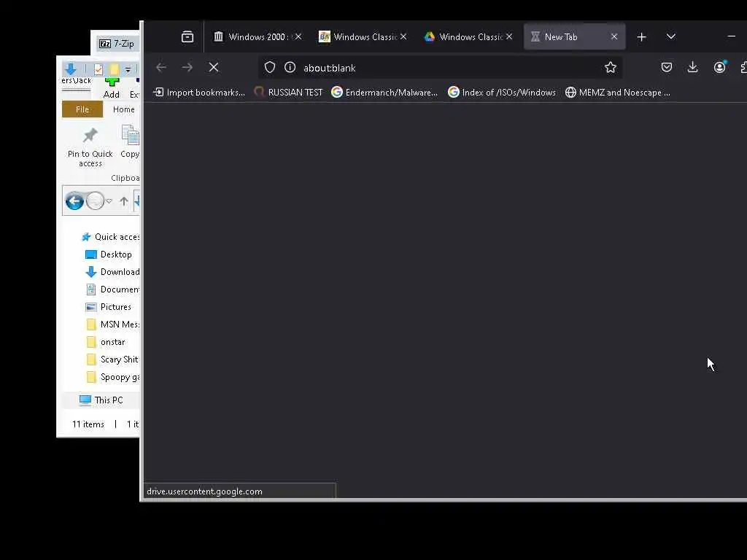Open Firefox account menu
747x560 pixels.
click(x=719, y=68)
